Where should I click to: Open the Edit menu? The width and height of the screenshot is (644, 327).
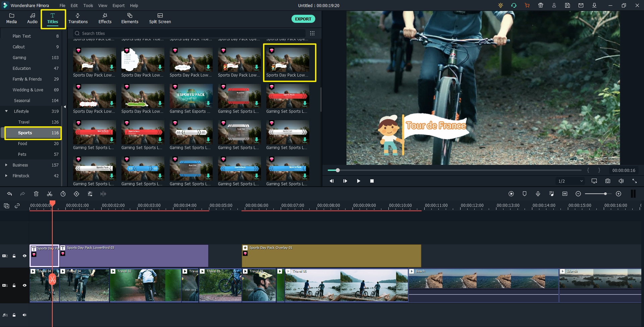[74, 5]
